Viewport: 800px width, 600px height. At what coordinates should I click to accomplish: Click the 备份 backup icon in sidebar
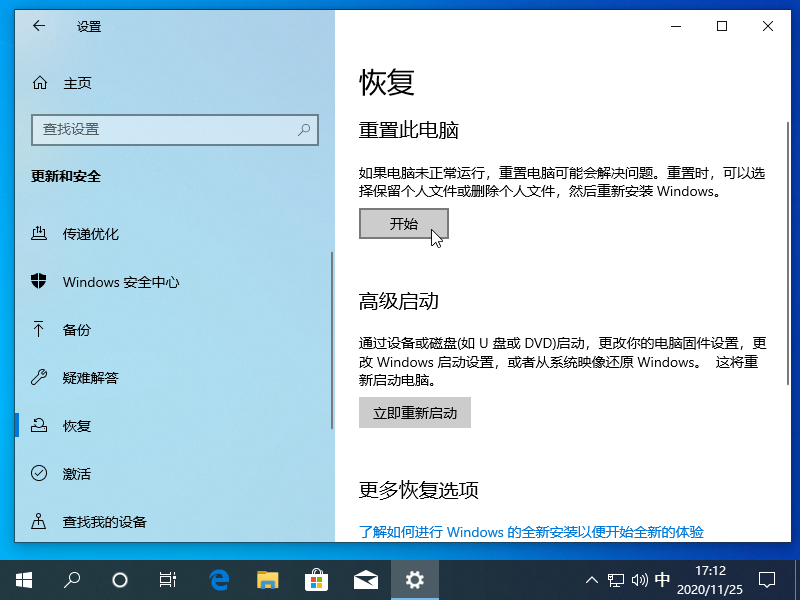[38, 329]
